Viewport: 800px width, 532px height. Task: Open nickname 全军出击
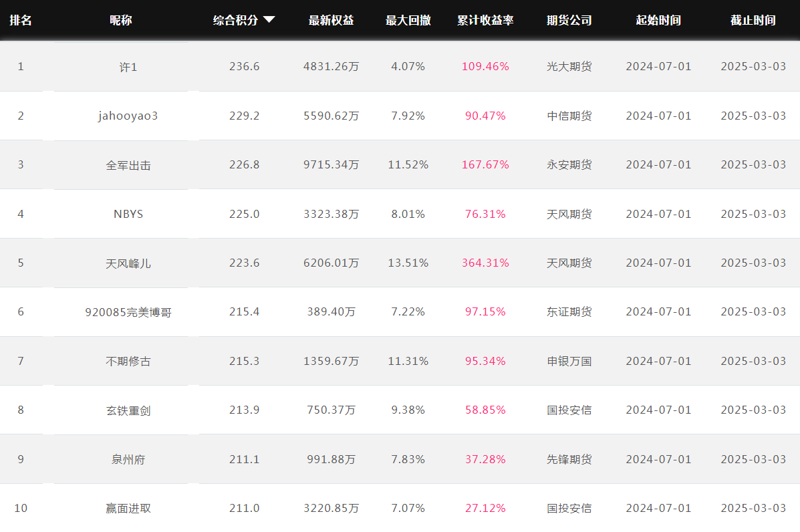click(128, 165)
